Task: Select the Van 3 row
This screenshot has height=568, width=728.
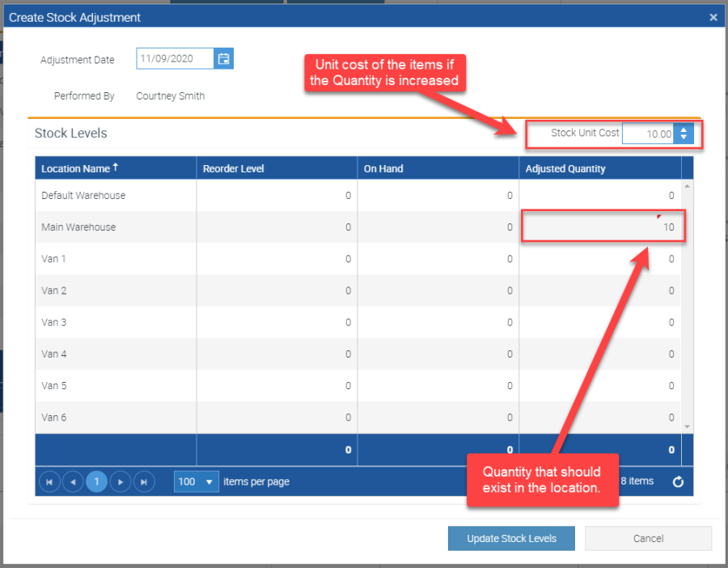Action: (x=358, y=322)
